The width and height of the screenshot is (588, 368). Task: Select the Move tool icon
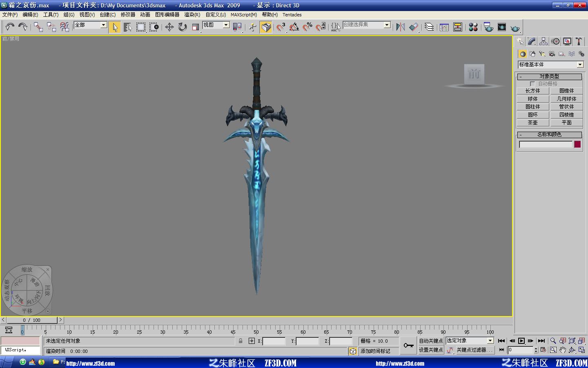[169, 27]
